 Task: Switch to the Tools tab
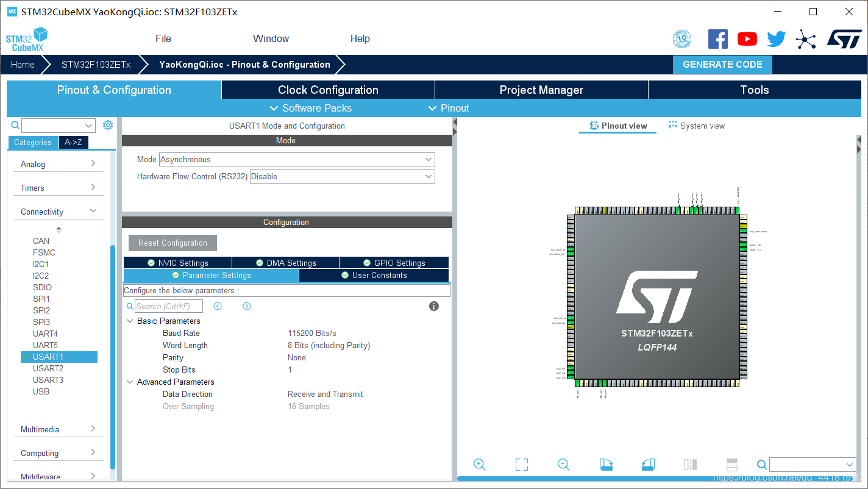pyautogui.click(x=755, y=90)
